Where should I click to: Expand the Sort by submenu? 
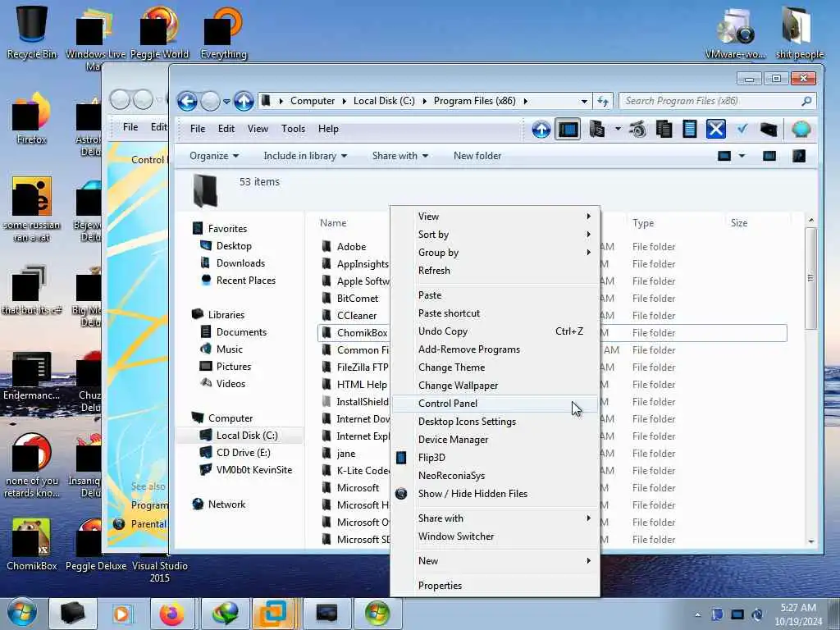[495, 235]
